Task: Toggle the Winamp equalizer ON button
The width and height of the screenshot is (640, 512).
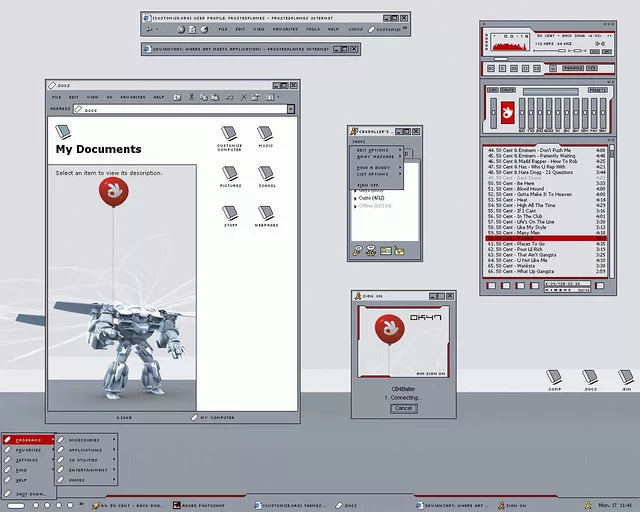Action: pyautogui.click(x=491, y=90)
